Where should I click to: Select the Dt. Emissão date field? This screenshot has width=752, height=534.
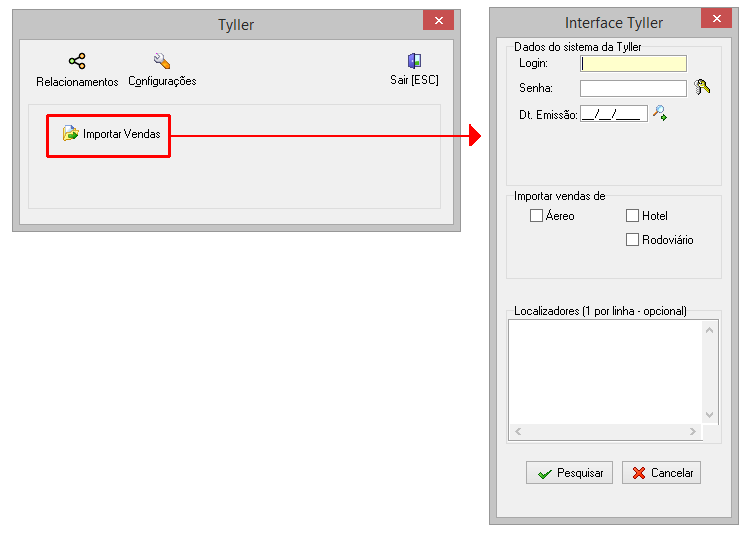pyautogui.click(x=613, y=114)
